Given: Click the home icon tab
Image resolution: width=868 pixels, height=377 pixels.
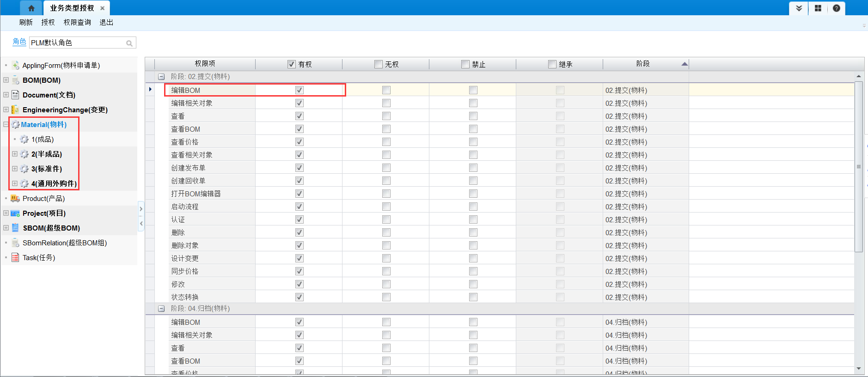Looking at the screenshot, I should click(31, 8).
